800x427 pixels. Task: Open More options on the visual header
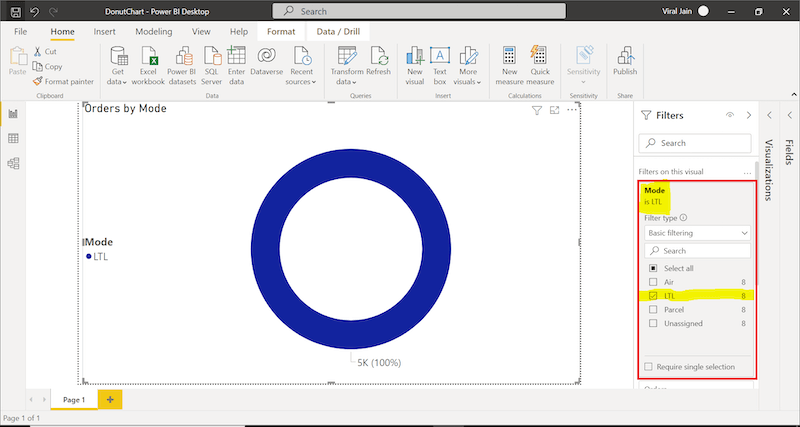click(x=572, y=110)
